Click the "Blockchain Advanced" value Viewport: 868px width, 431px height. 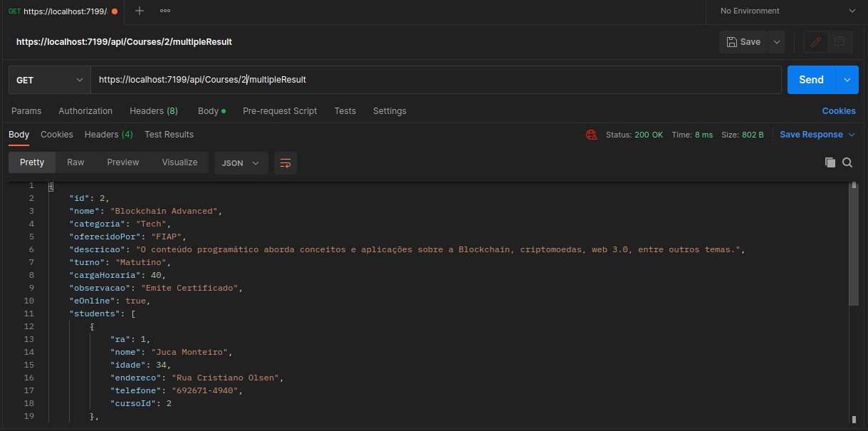164,211
